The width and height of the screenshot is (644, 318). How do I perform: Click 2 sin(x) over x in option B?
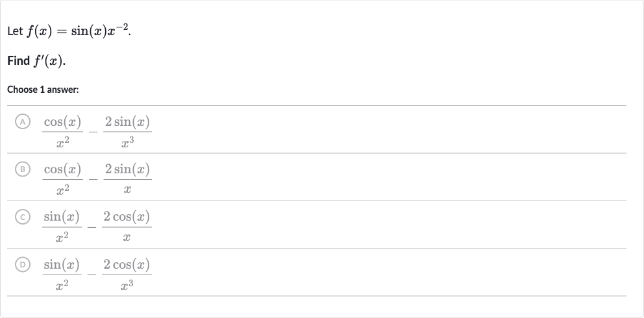click(127, 179)
